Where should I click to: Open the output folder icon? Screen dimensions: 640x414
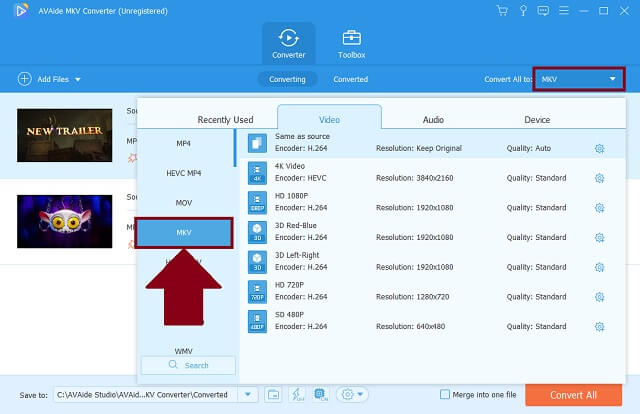tap(273, 395)
